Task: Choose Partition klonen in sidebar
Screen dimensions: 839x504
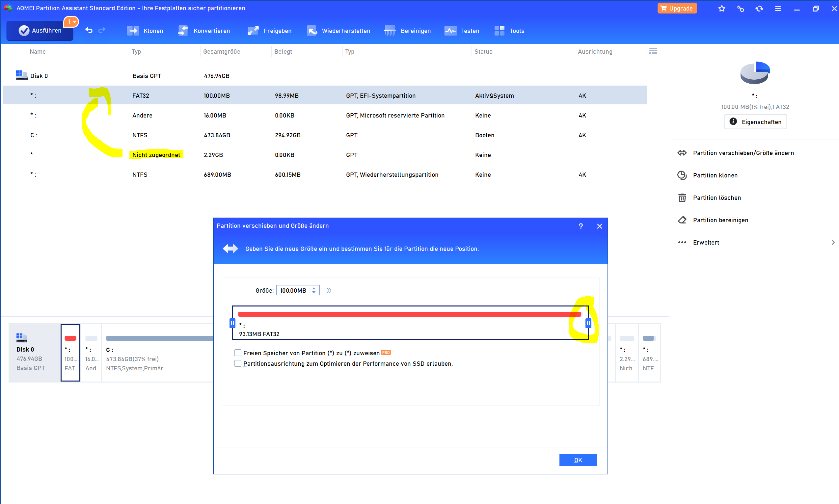Action: point(715,175)
